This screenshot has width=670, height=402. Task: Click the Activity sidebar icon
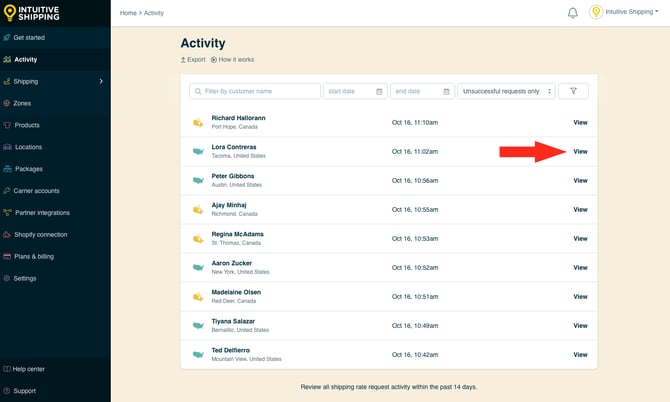point(7,59)
